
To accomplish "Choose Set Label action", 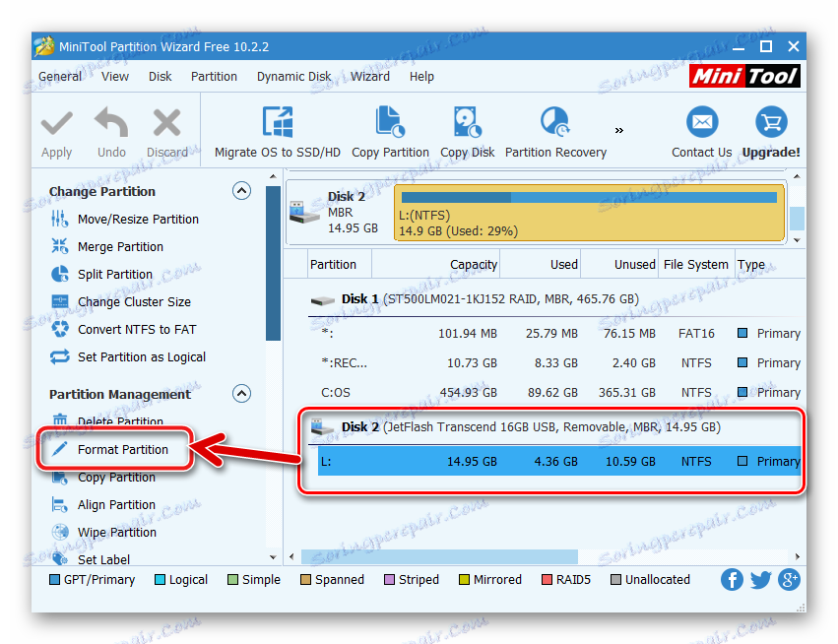I will pos(91,559).
